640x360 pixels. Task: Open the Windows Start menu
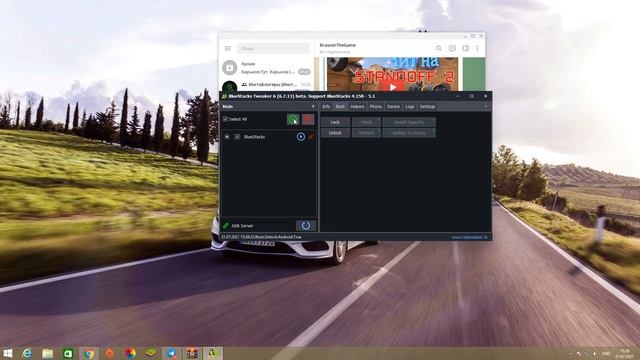(7, 353)
